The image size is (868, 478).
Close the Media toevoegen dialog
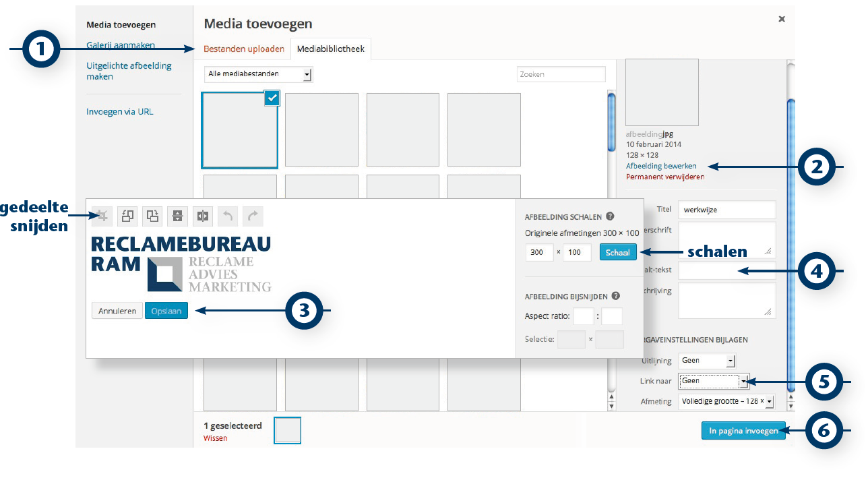782,20
